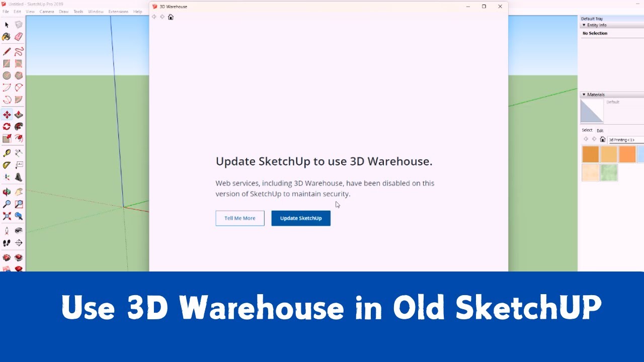644x362 pixels.
Task: Select the Arc tool
Action: 7,87
